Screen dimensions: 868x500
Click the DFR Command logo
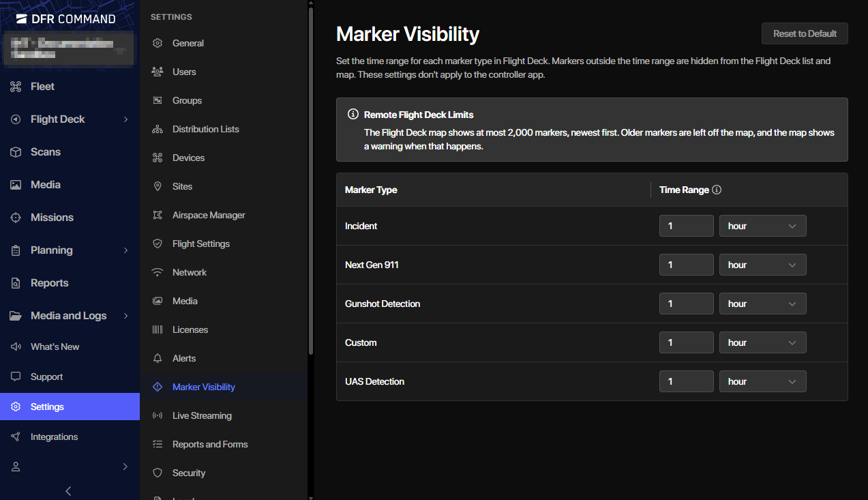[65, 19]
